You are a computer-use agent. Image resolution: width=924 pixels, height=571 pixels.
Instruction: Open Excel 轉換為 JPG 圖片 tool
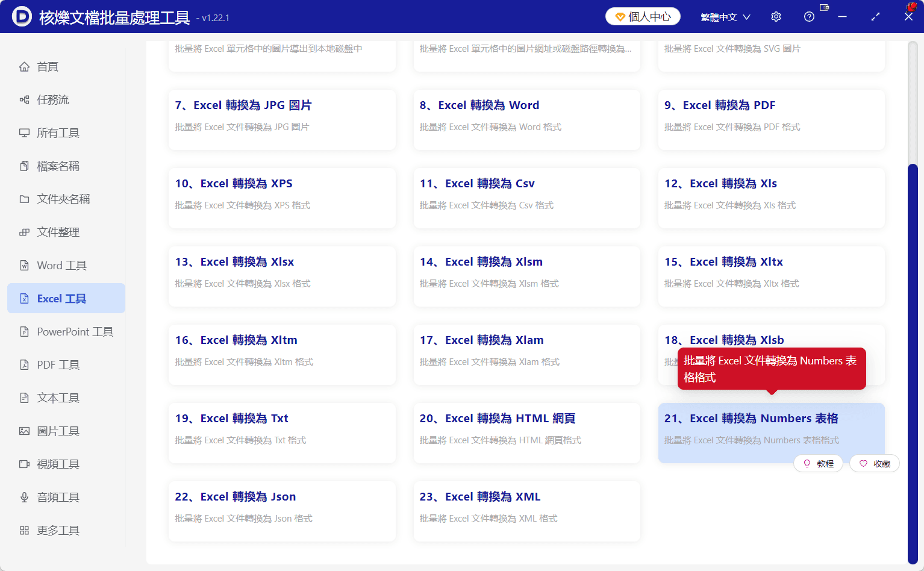tap(282, 120)
